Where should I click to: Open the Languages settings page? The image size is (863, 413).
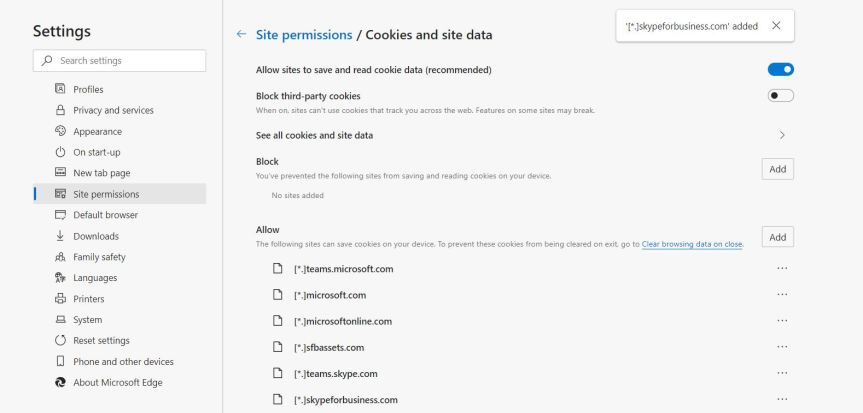click(95, 278)
